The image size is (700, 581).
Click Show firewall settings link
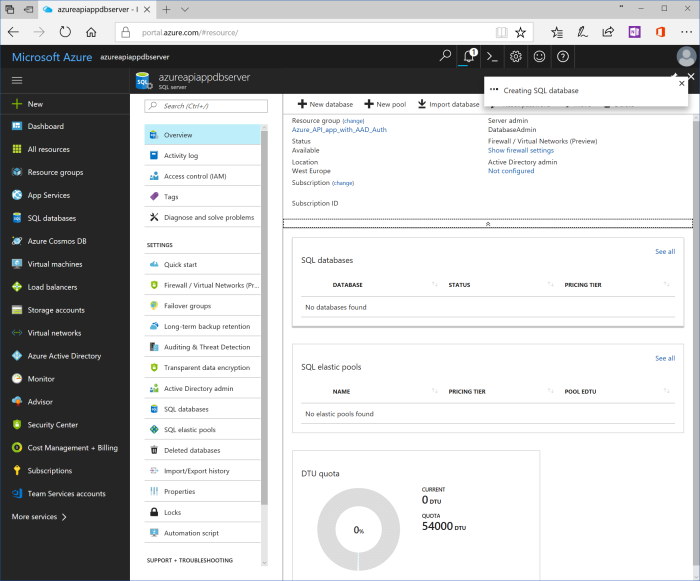click(x=521, y=150)
